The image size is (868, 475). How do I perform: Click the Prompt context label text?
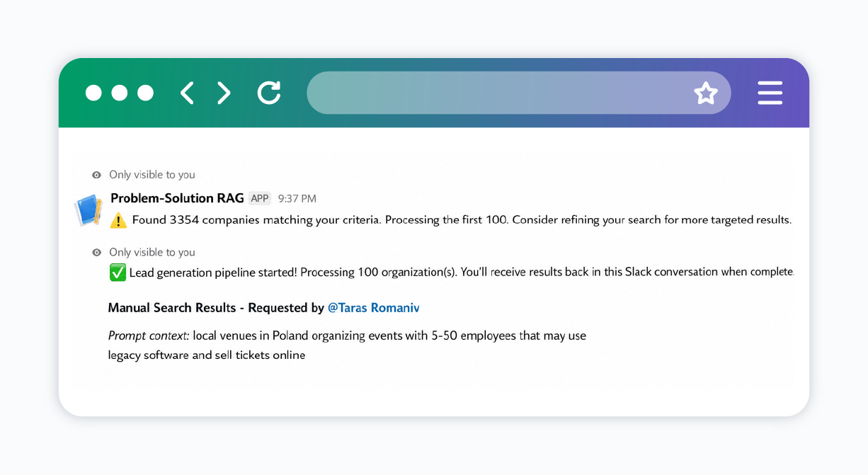(x=149, y=336)
